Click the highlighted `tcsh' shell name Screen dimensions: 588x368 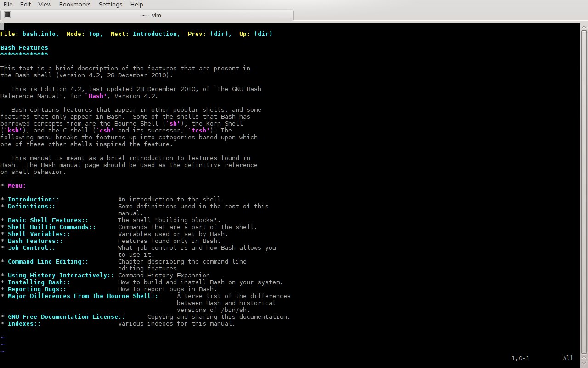[199, 130]
